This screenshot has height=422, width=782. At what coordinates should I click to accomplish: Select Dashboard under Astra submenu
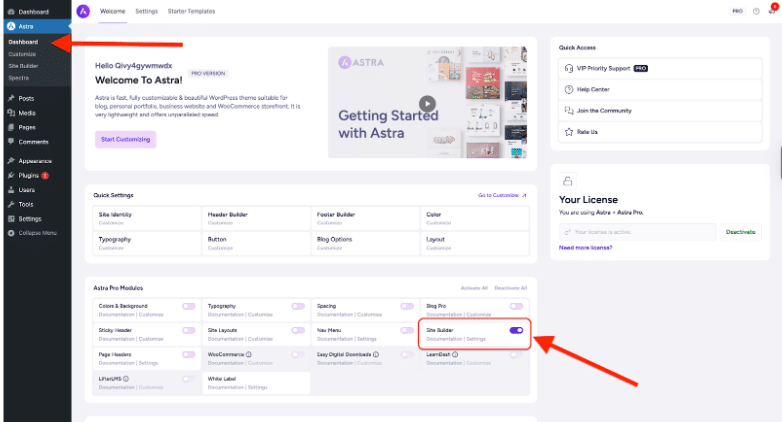pos(23,42)
